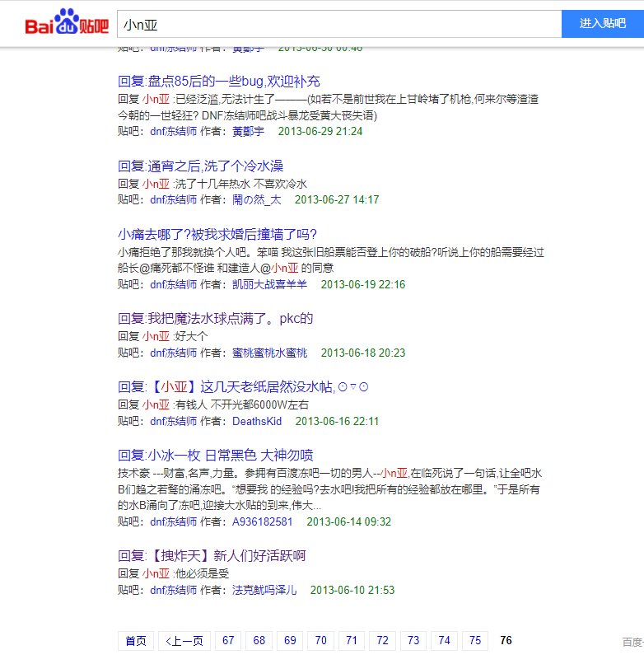Click timestamp 2013-06-18 20:23
This screenshot has width=644, height=664.
coord(363,353)
